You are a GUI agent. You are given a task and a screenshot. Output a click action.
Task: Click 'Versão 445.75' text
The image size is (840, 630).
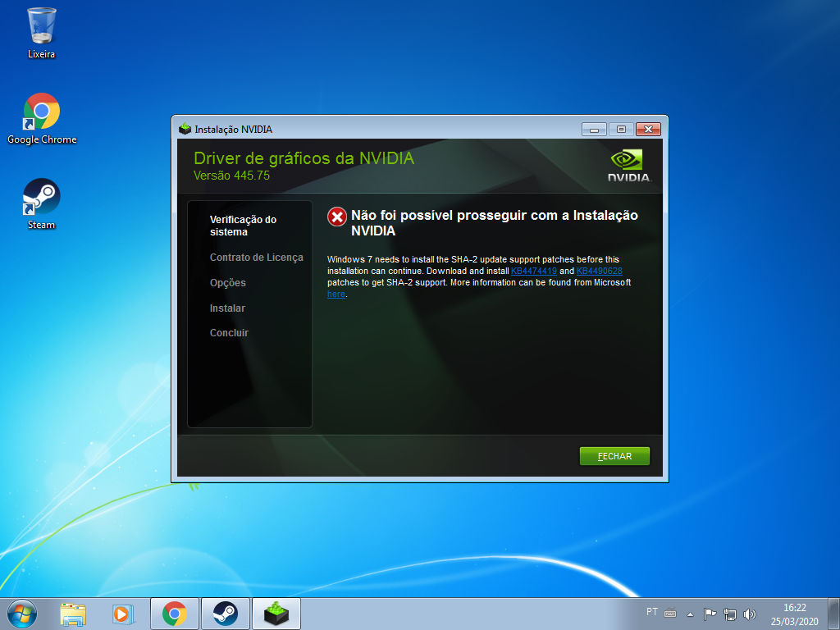click(231, 176)
